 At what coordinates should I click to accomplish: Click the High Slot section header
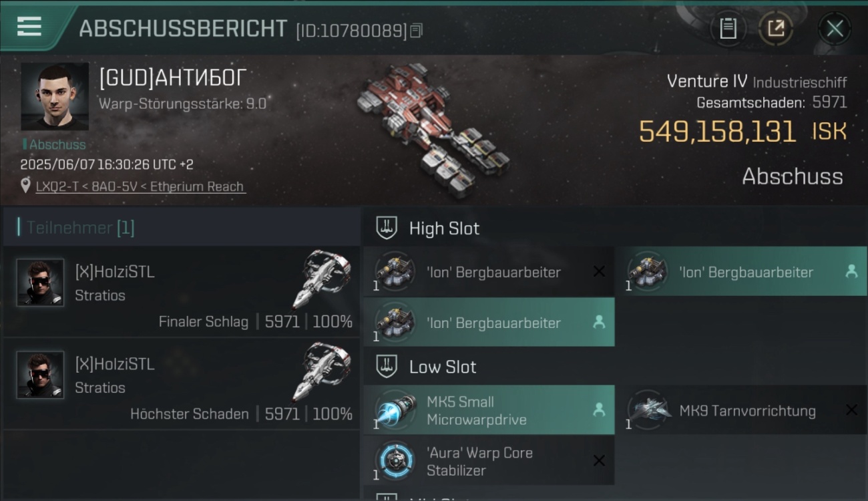coord(614,228)
